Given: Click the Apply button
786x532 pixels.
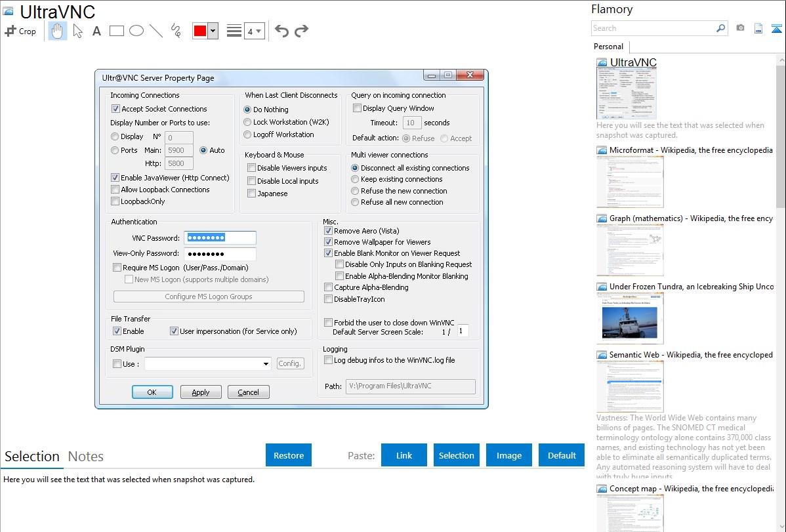Looking at the screenshot, I should pyautogui.click(x=201, y=392).
